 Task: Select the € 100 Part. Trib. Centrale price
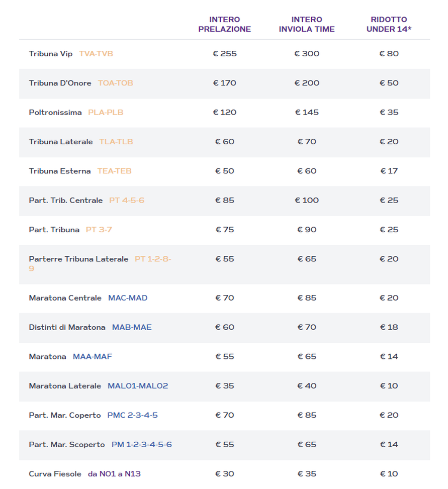pyautogui.click(x=307, y=201)
